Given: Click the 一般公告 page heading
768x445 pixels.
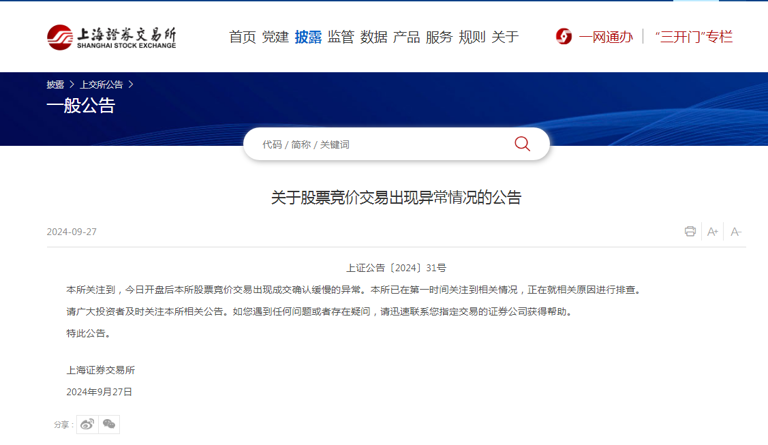Looking at the screenshot, I should pos(81,105).
